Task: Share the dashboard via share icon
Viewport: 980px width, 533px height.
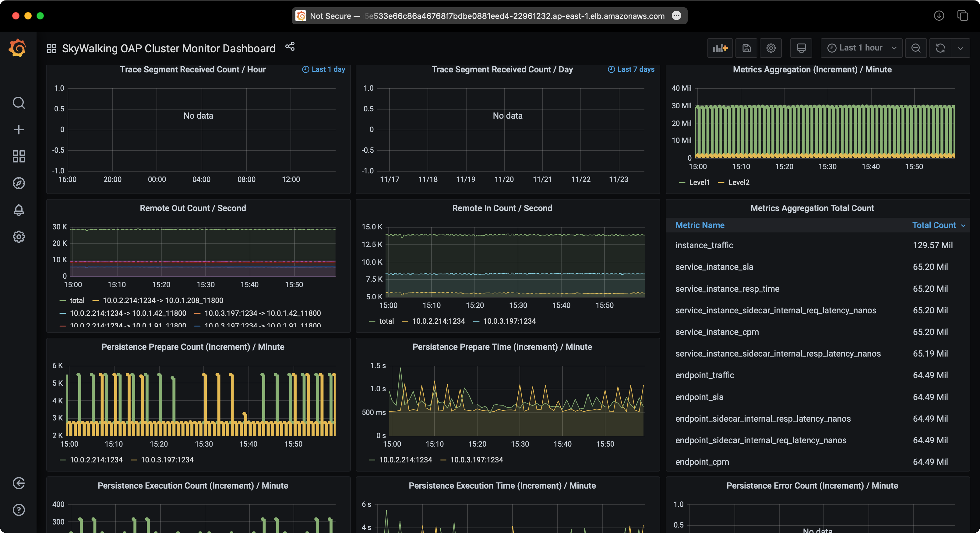Action: 290,47
